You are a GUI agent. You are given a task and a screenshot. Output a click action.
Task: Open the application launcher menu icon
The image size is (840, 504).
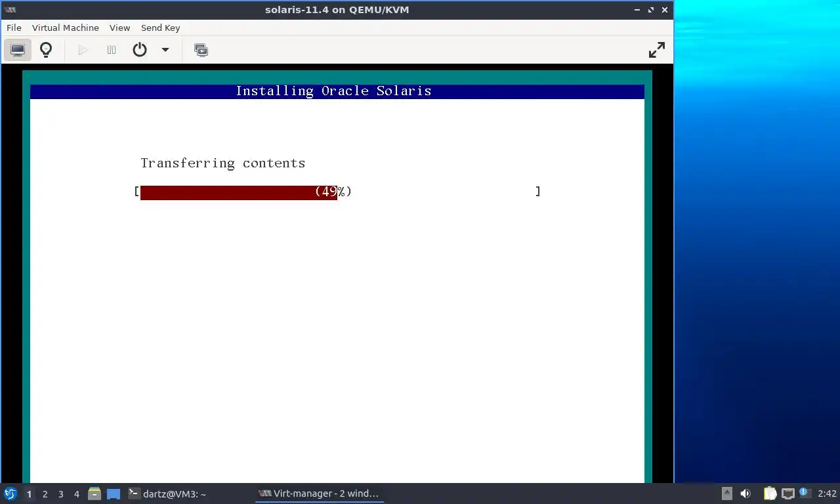[10, 493]
